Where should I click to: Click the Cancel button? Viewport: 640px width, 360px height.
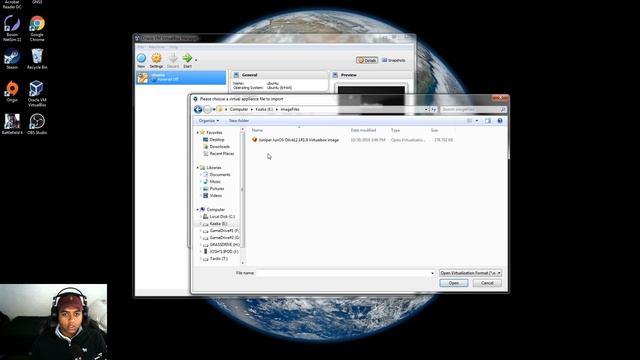[487, 283]
